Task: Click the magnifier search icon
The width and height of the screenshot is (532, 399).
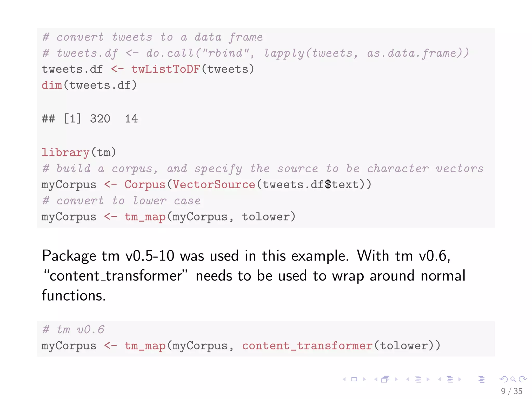Action: (513, 380)
